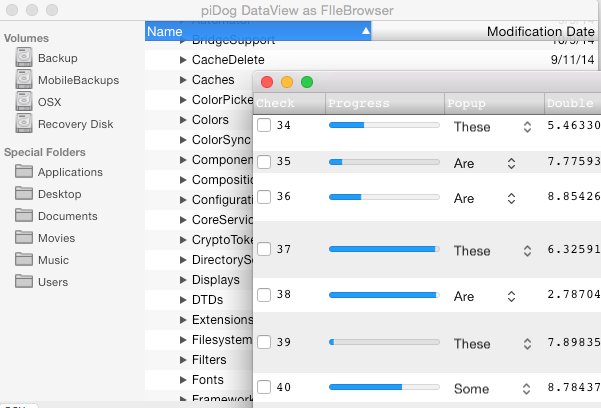601x408 pixels.
Task: Click the value 2.78704 in row 38
Action: (574, 294)
